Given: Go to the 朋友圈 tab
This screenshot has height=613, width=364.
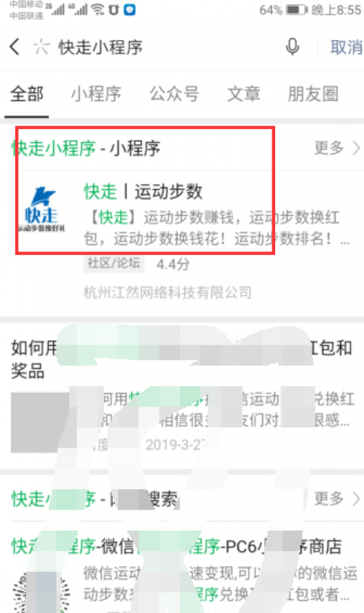Looking at the screenshot, I should point(313,94).
